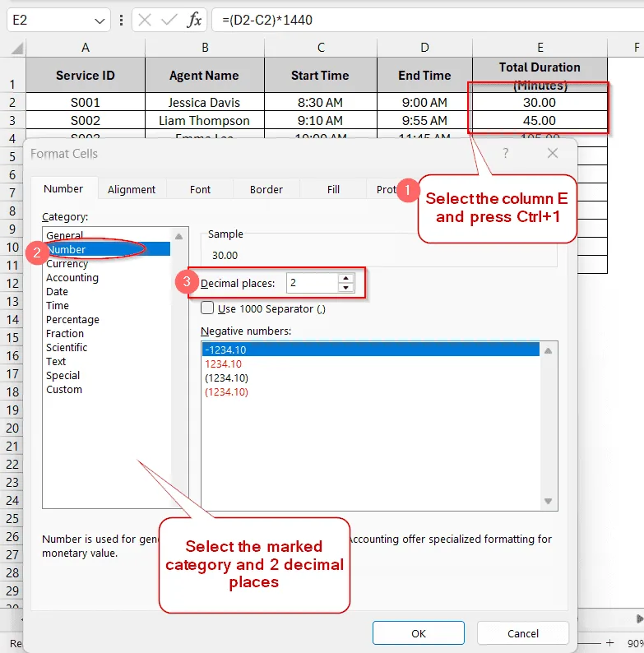Select column C header
Viewport: 644px width, 653px height.
320,48
